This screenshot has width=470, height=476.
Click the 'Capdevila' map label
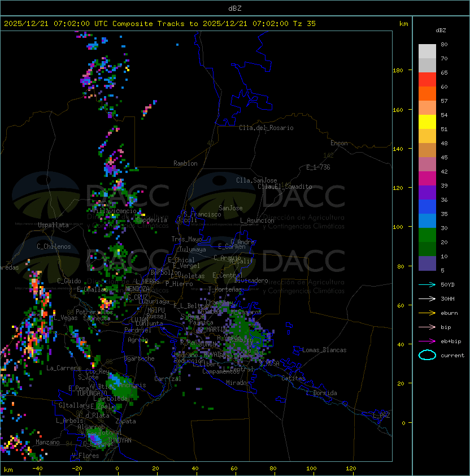pyautogui.click(x=151, y=220)
